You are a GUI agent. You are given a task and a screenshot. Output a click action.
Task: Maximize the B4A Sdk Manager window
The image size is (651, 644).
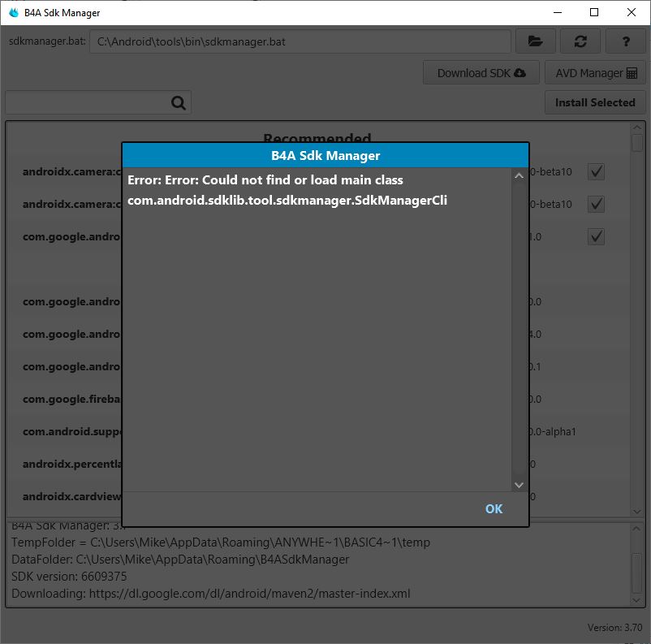[594, 12]
